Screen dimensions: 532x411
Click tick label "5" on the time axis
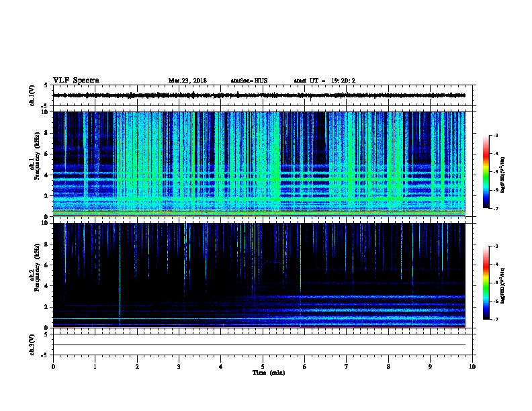263,367
